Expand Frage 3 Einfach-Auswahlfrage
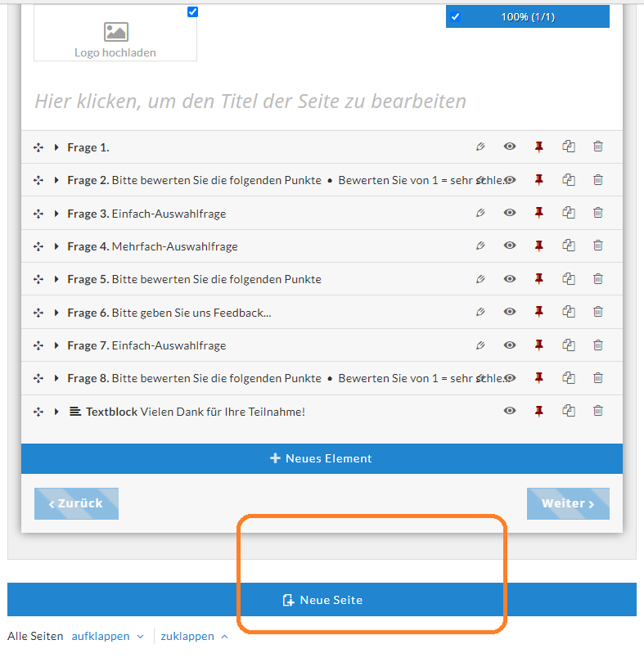Viewport: 644px width, 658px height. pyautogui.click(x=56, y=214)
